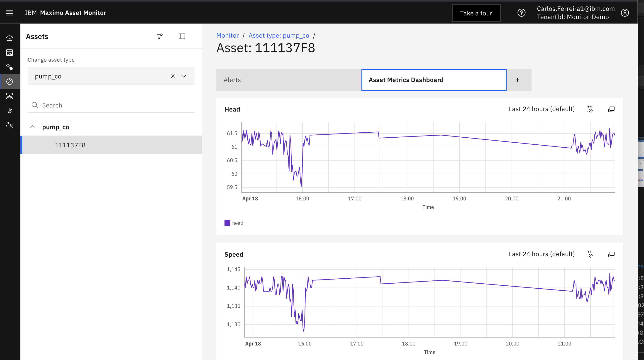644x360 pixels.
Task: Open asset filter settings icon
Action: point(160,36)
